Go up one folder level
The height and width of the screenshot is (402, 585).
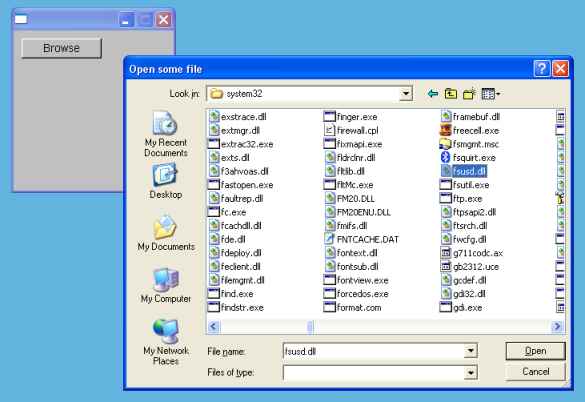pyautogui.click(x=451, y=94)
